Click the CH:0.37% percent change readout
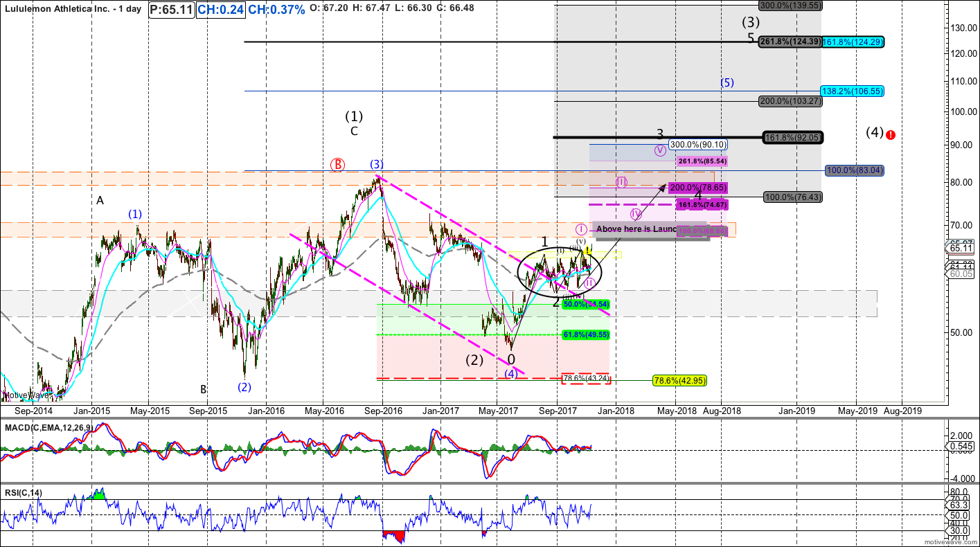Viewport: 980px width, 547px height. pos(276,10)
